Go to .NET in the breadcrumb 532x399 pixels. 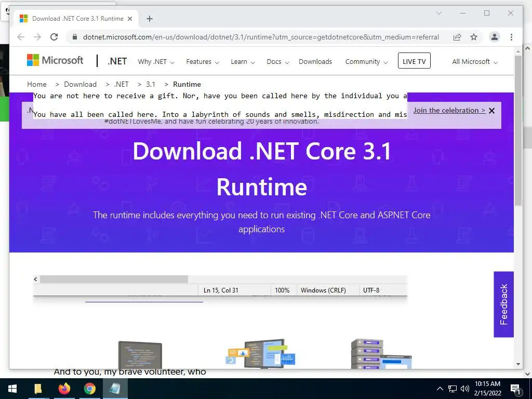pyautogui.click(x=121, y=84)
